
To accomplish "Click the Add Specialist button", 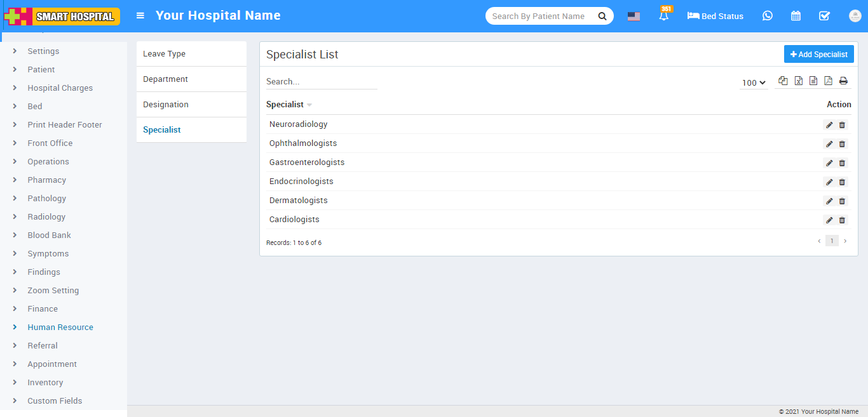I will 818,55.
